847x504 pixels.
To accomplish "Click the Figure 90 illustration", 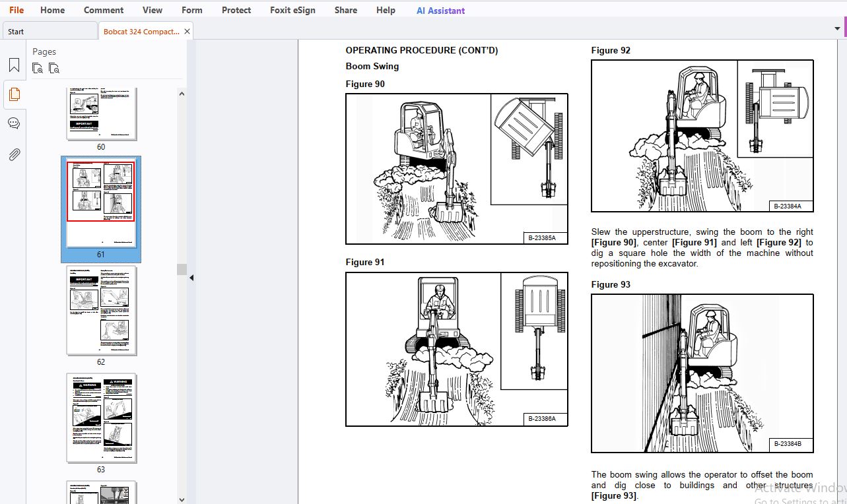I will (x=457, y=169).
